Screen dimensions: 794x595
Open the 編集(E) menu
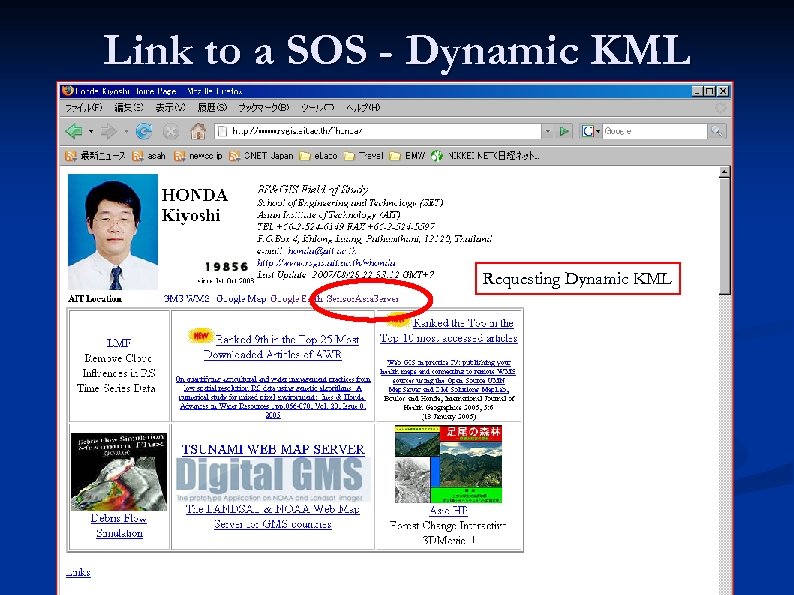click(129, 107)
